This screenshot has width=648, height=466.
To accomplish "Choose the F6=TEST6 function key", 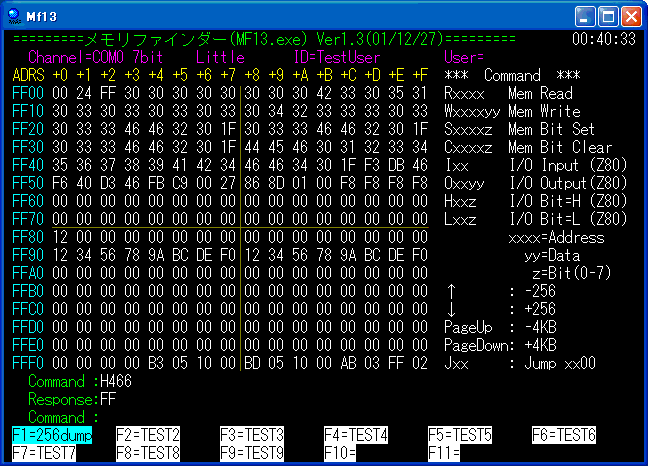I will tap(564, 435).
